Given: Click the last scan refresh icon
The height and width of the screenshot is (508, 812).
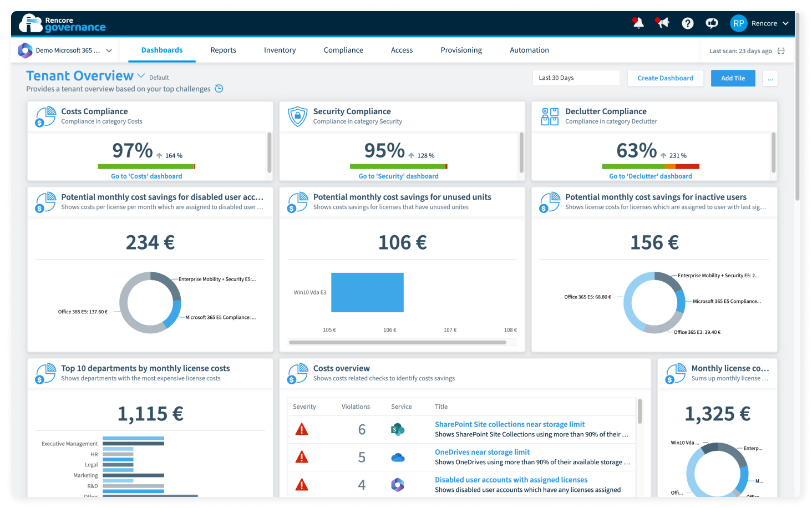Looking at the screenshot, I should click(781, 50).
